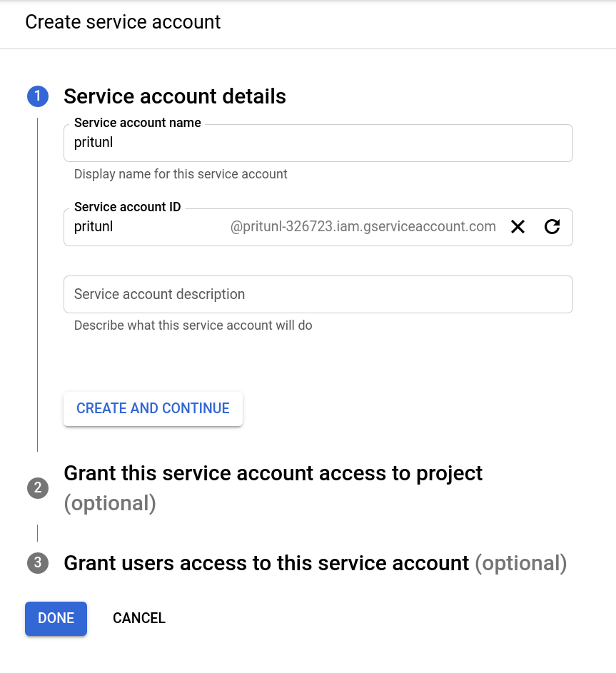The image size is (616, 673).
Task: Click the gserviceaccount.com domain suffix text
Action: [363, 227]
